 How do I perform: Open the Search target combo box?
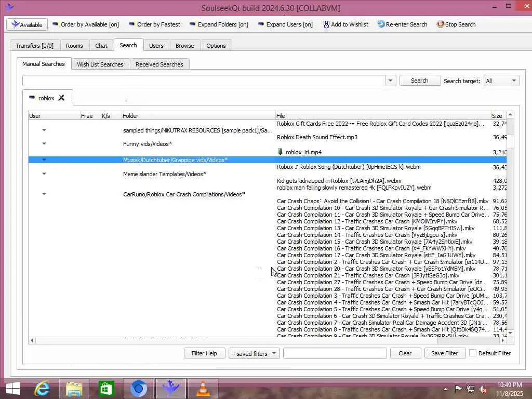click(501, 81)
